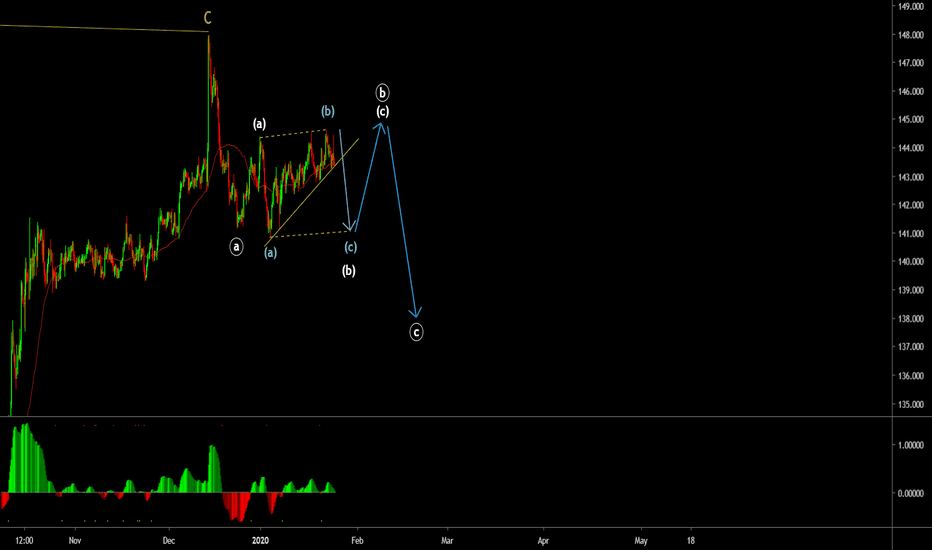Screen dimensions: 932x550
Task: Click the 141.000 price axis label
Action: [911, 234]
